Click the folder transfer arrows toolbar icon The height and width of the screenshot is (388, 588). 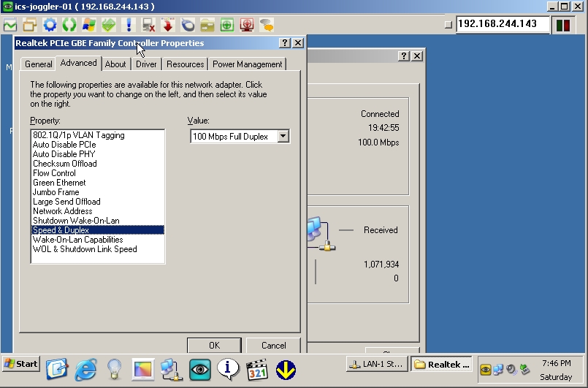click(x=207, y=25)
